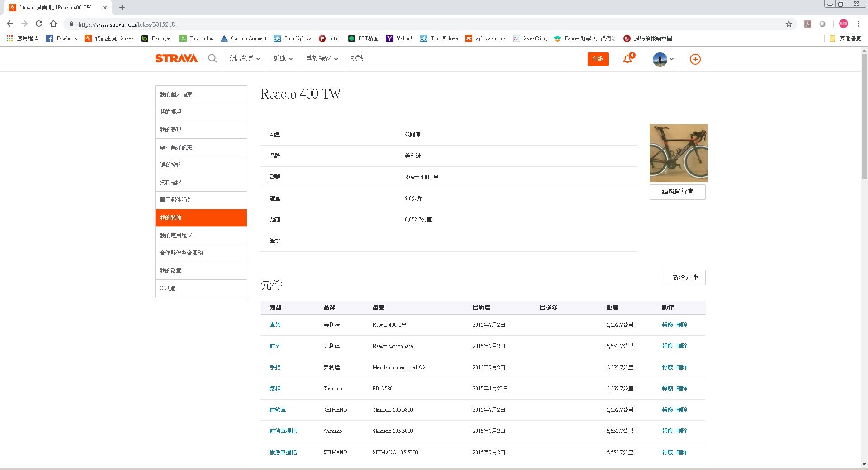Select 合作夥伴整合服務 in sidebar
This screenshot has width=868, height=470.
[x=201, y=253]
